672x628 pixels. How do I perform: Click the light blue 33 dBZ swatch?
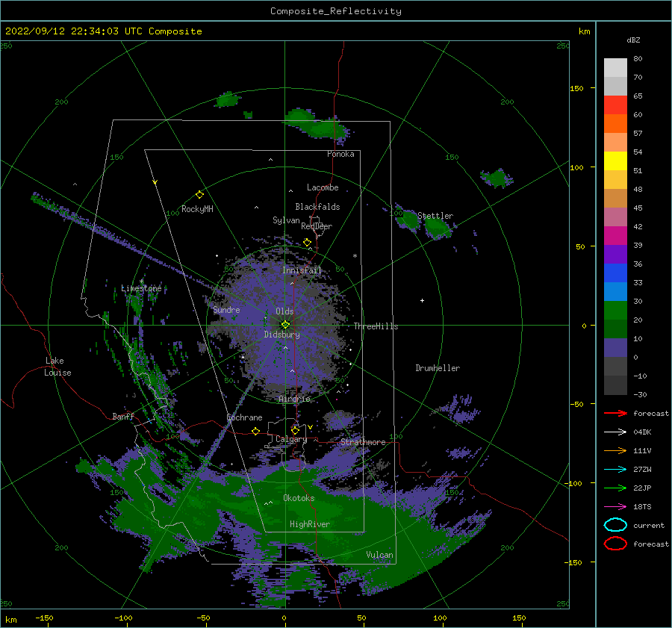tap(615, 291)
